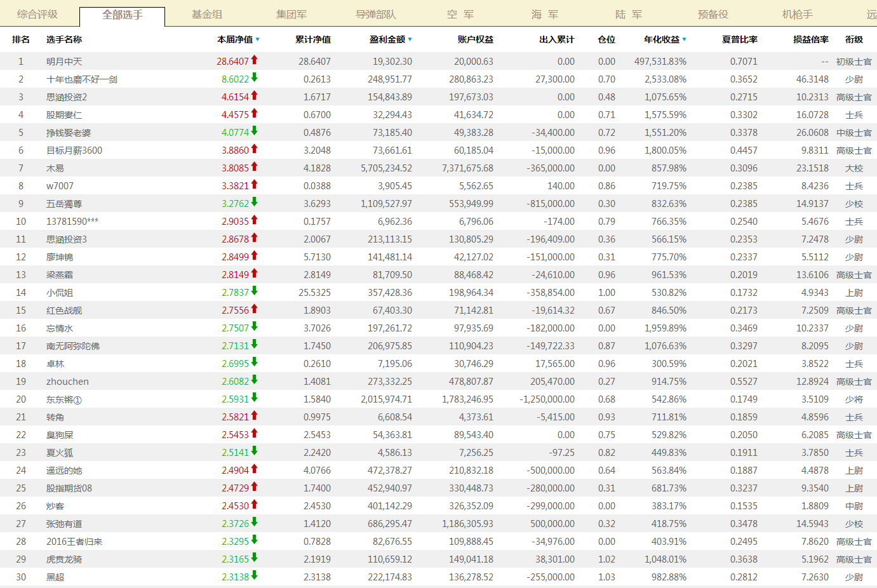Switch to 导弹部队 tab

pyautogui.click(x=376, y=15)
